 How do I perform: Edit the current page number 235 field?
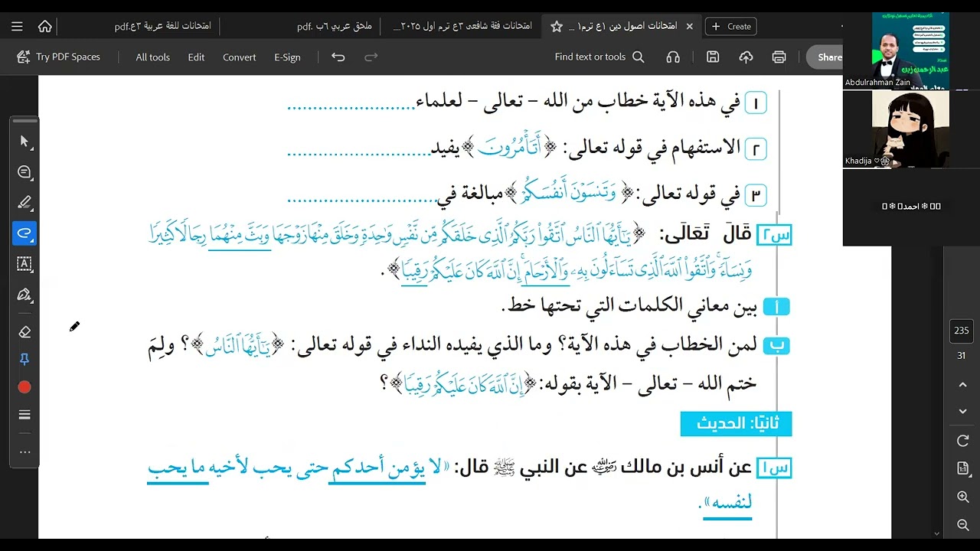[x=962, y=331]
